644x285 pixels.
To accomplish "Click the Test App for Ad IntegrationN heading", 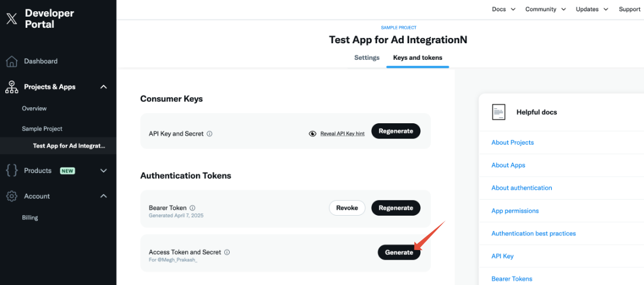I will coord(398,40).
